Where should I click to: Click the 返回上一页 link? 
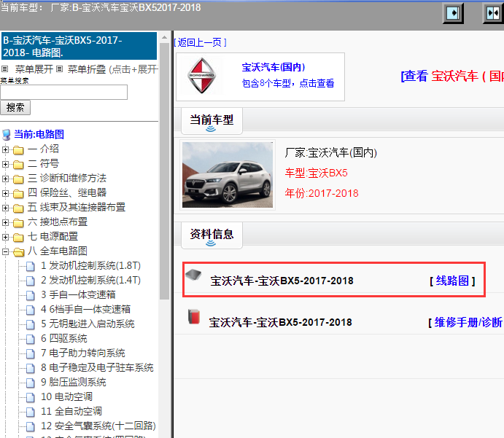coord(200,42)
